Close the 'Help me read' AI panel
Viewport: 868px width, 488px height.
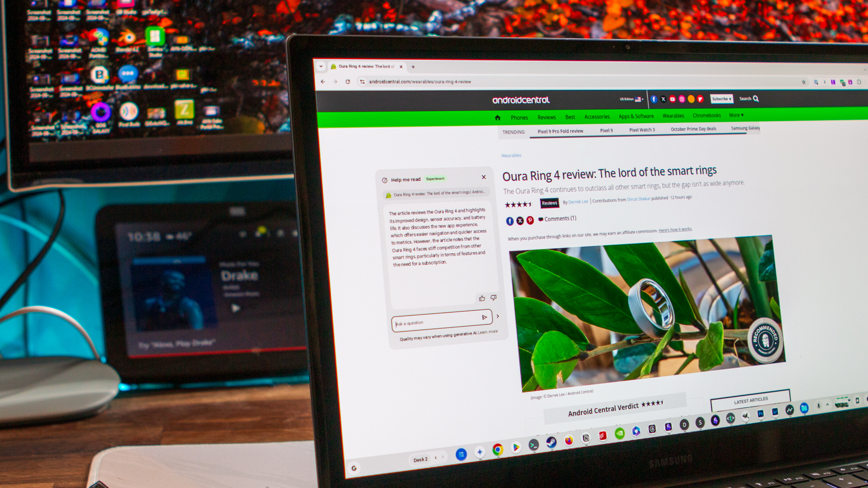(x=483, y=177)
